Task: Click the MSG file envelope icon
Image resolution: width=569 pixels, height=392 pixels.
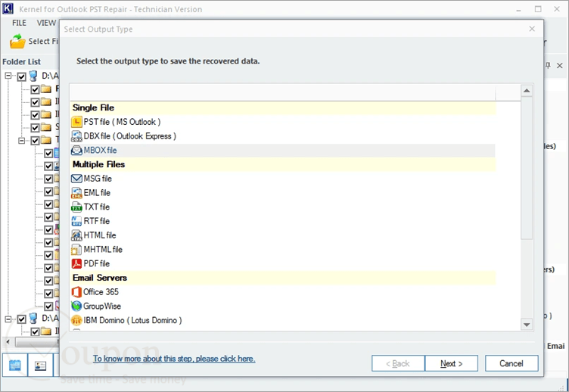Action: 76,179
